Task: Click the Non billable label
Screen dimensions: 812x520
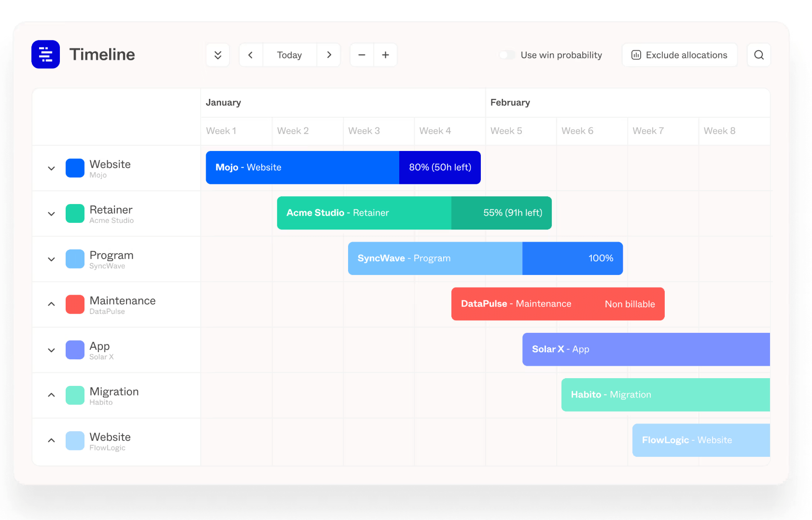Action: (x=630, y=304)
